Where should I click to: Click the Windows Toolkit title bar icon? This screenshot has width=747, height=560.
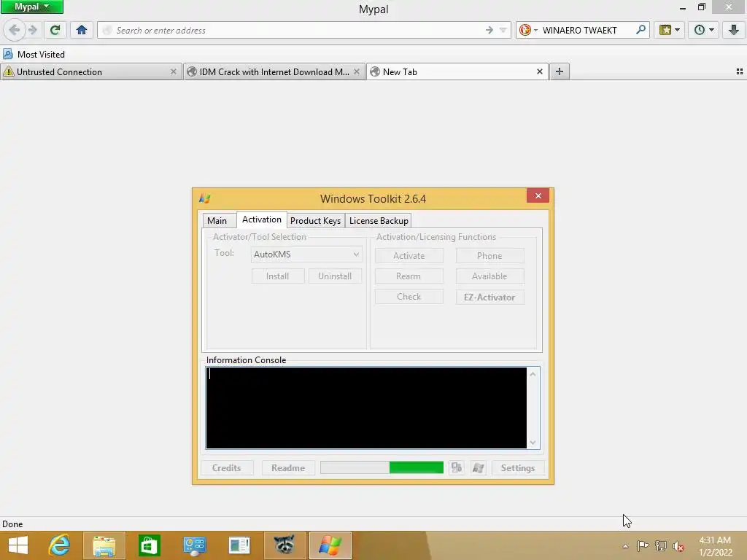205,198
